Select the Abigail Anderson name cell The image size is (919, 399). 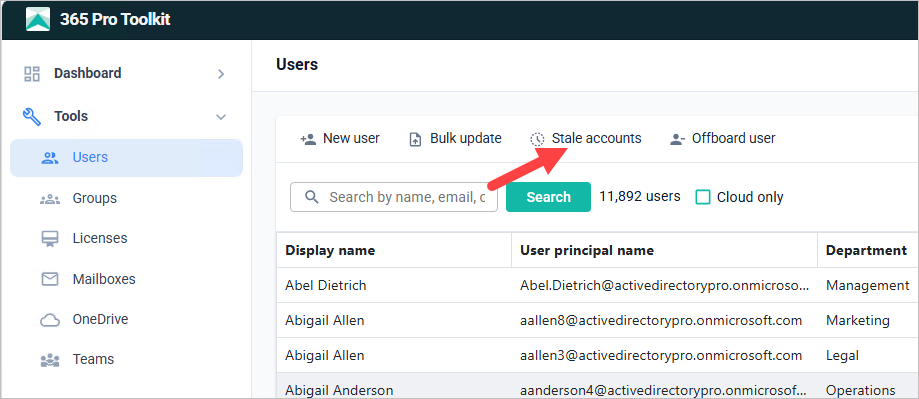click(394, 386)
